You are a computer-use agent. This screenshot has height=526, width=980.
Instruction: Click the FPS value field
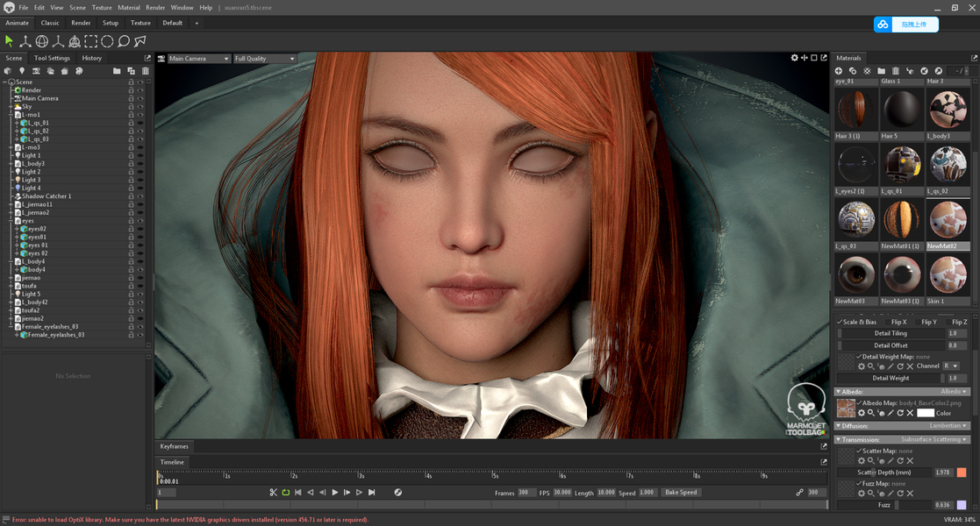tap(562, 493)
